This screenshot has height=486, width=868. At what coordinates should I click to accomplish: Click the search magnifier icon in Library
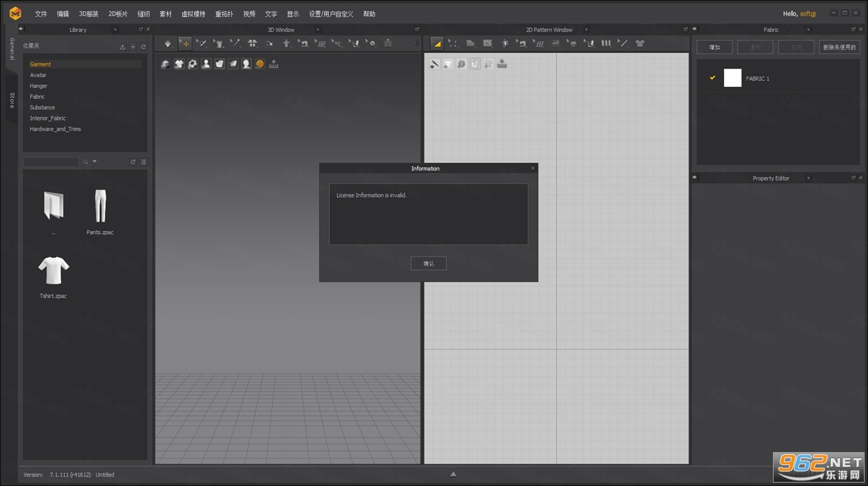86,162
